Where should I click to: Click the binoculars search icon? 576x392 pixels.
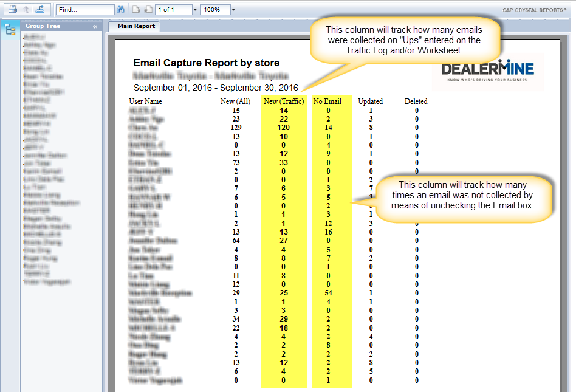120,10
